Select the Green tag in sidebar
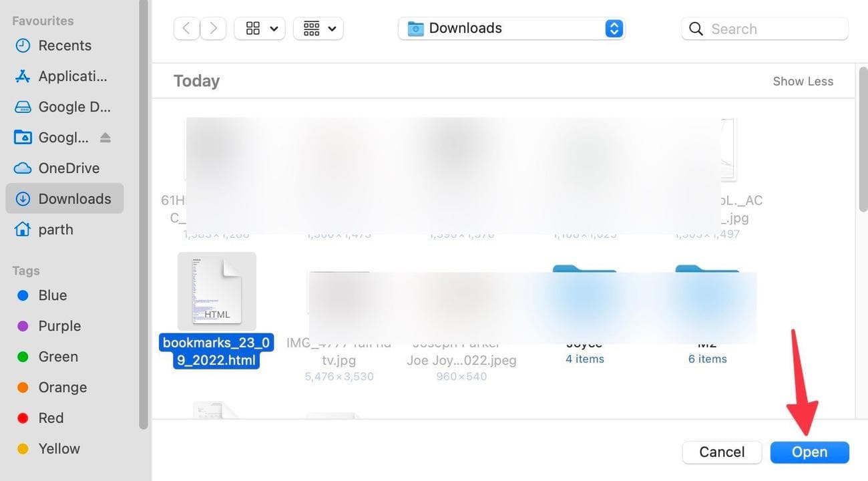This screenshot has height=481, width=868. [x=57, y=357]
